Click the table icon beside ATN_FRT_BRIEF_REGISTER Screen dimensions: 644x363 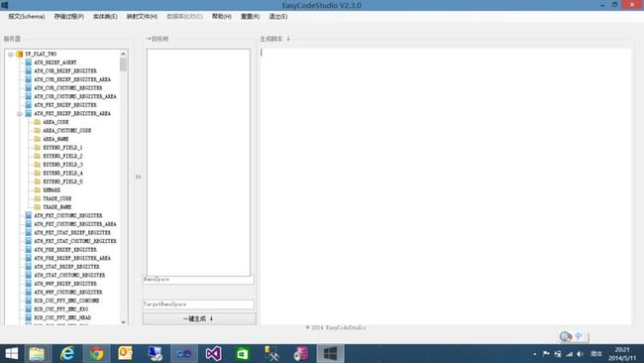pyautogui.click(x=29, y=105)
